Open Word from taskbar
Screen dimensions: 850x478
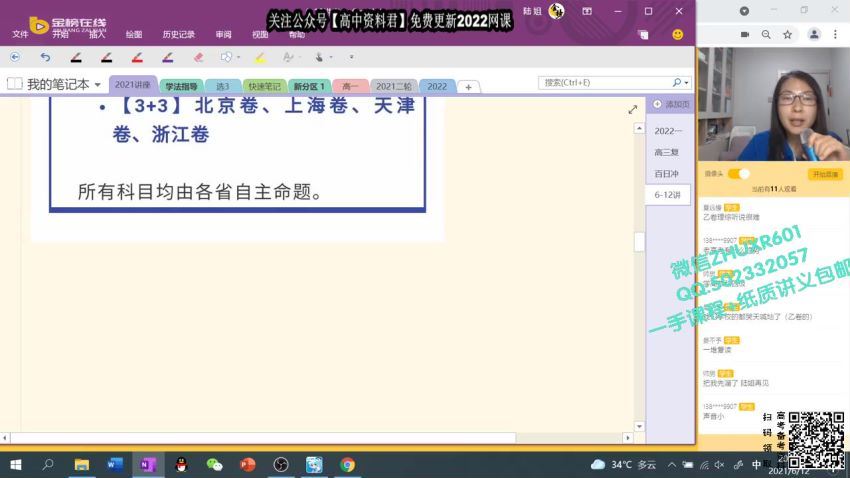coord(115,464)
